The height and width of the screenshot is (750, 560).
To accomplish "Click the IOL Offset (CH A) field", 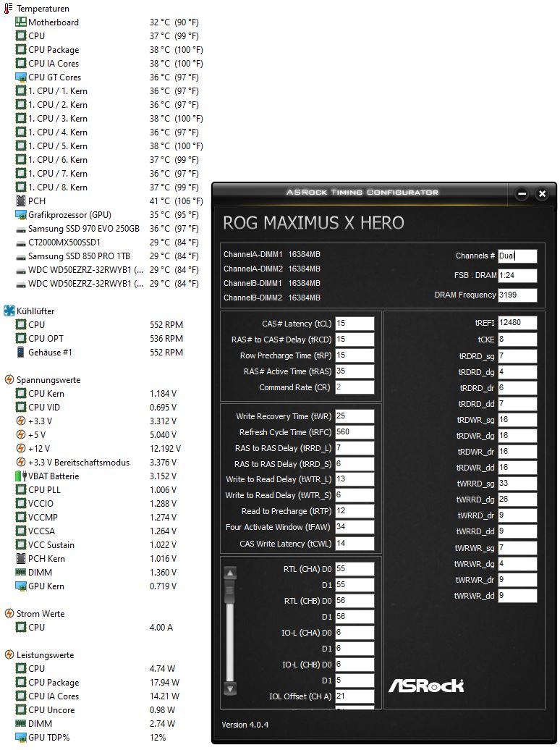I will (355, 696).
